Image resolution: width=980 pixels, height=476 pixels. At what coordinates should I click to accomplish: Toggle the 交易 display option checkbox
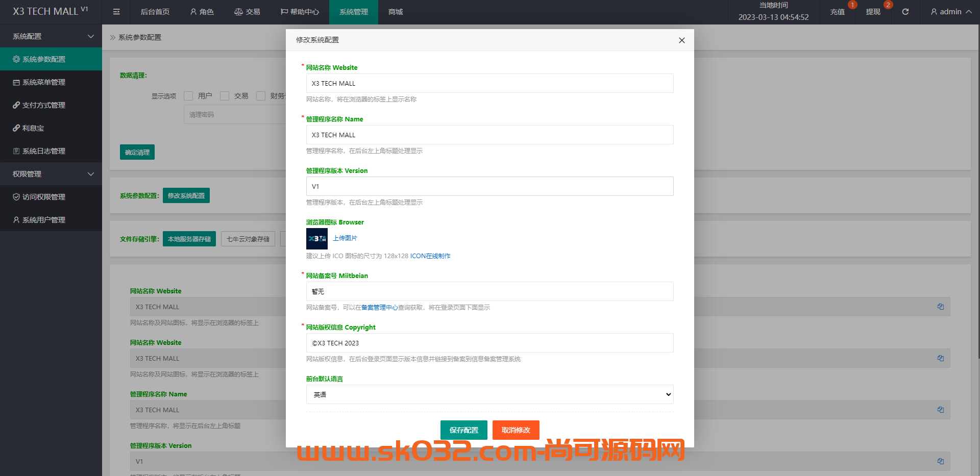pos(225,96)
